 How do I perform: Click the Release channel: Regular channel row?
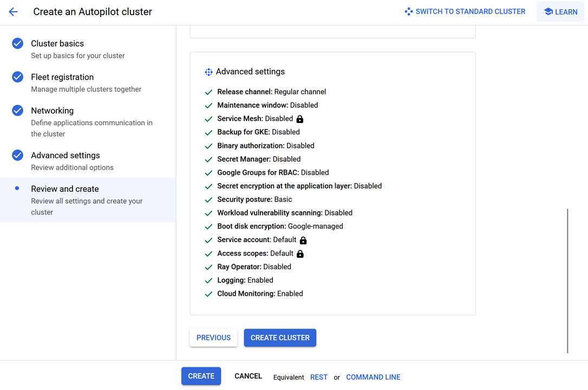point(271,92)
